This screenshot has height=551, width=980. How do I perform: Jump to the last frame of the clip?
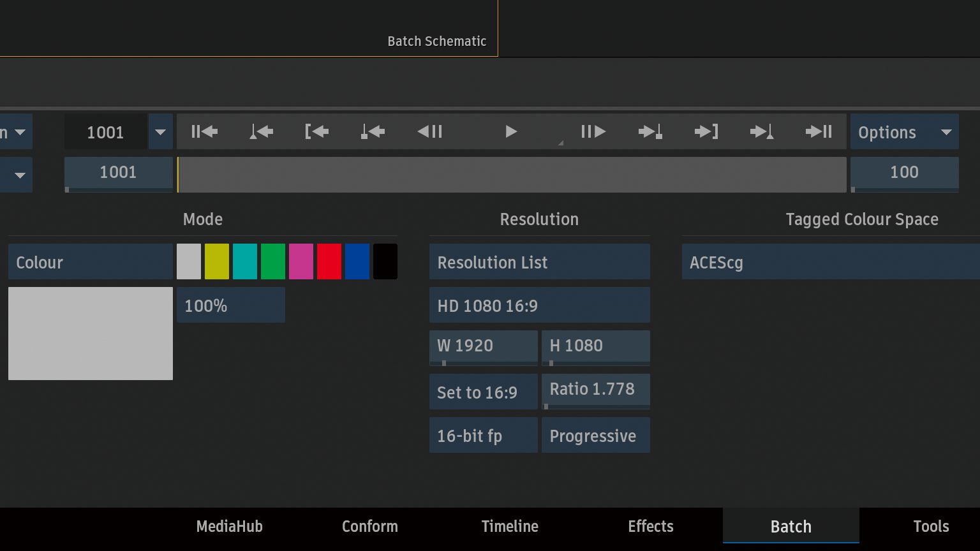[819, 132]
